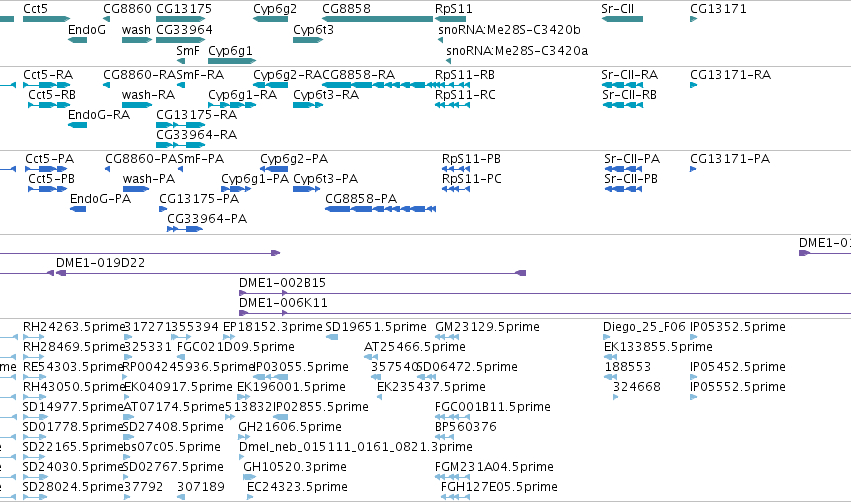Screen dimensions: 851x502
Task: Select protein Cct5-PB
Action: [47, 189]
